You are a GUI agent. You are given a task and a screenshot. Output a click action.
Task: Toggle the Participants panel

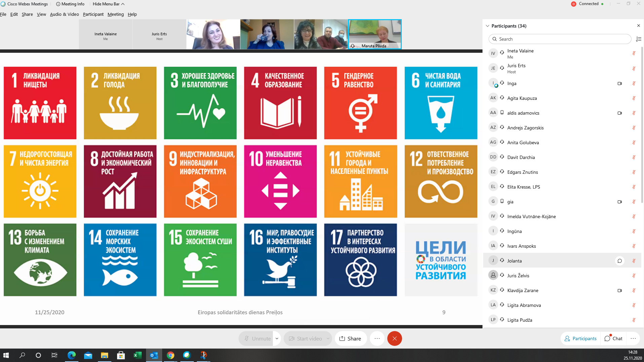(580, 338)
